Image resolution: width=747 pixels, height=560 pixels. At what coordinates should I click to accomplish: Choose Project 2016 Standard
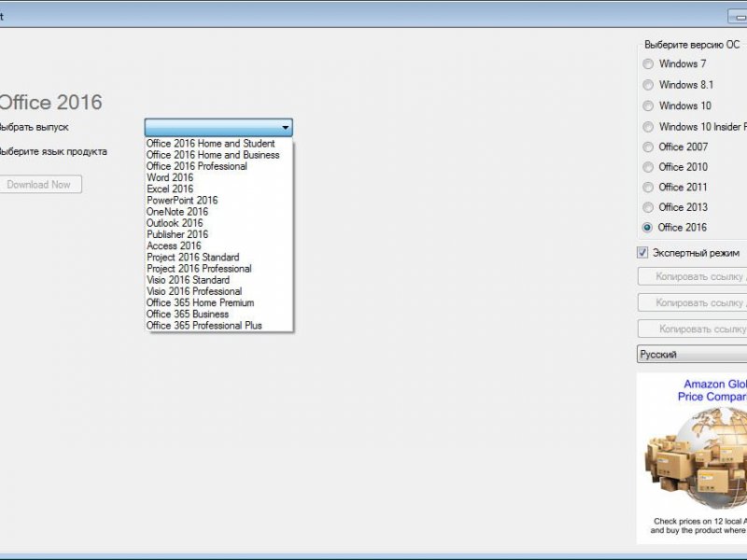[x=218, y=258]
